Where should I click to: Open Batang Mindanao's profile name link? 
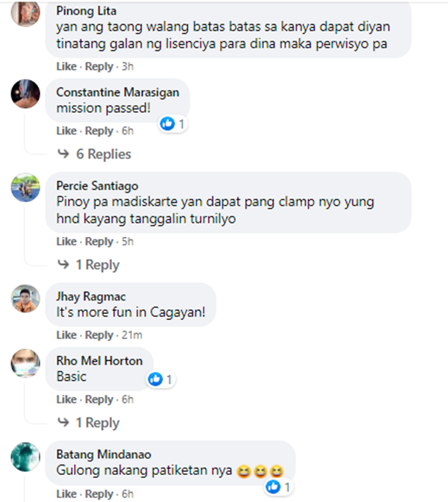tap(103, 454)
